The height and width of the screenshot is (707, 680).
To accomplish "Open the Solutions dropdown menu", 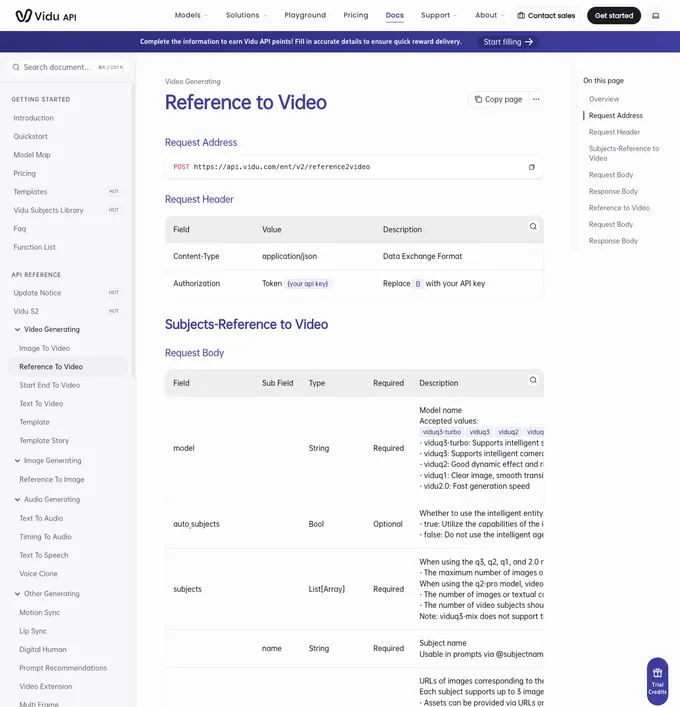I will [246, 15].
